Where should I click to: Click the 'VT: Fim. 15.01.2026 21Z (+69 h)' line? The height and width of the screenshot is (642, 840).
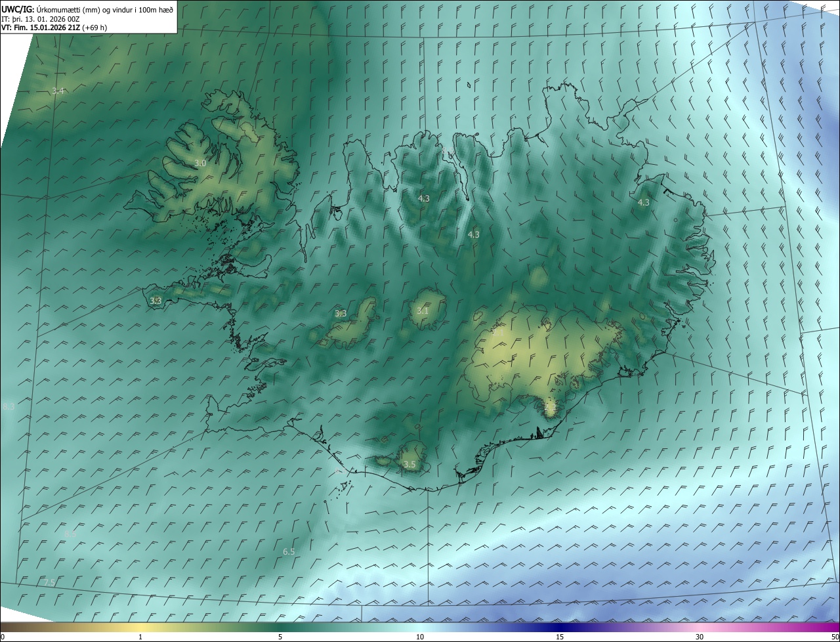point(54,28)
